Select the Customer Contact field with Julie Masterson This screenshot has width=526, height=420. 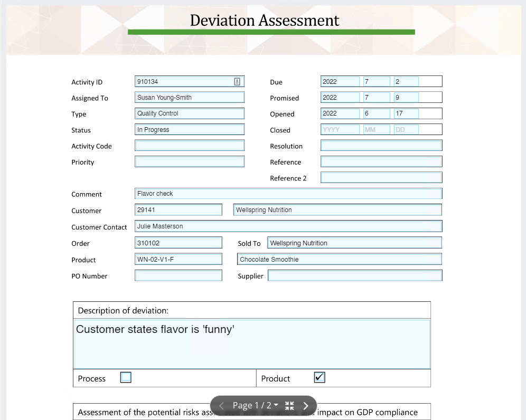288,226
